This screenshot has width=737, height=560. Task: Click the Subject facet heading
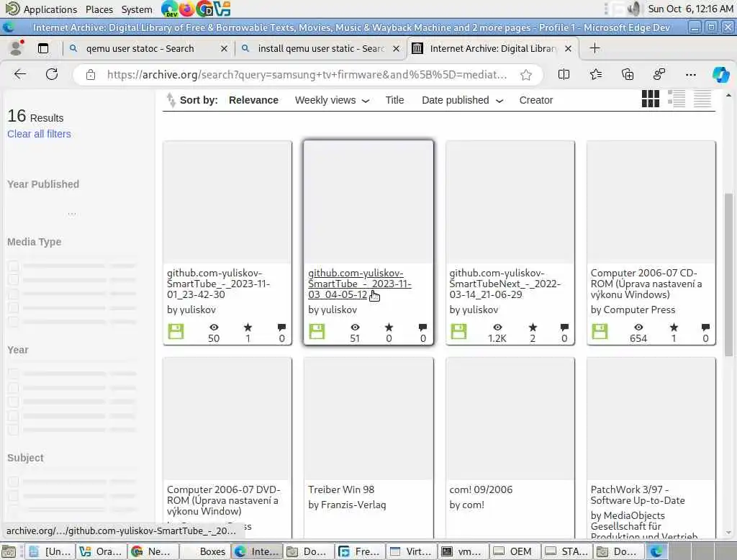point(25,458)
